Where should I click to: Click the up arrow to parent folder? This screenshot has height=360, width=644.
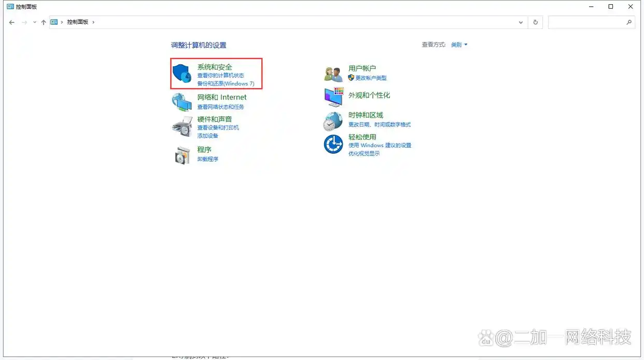44,22
